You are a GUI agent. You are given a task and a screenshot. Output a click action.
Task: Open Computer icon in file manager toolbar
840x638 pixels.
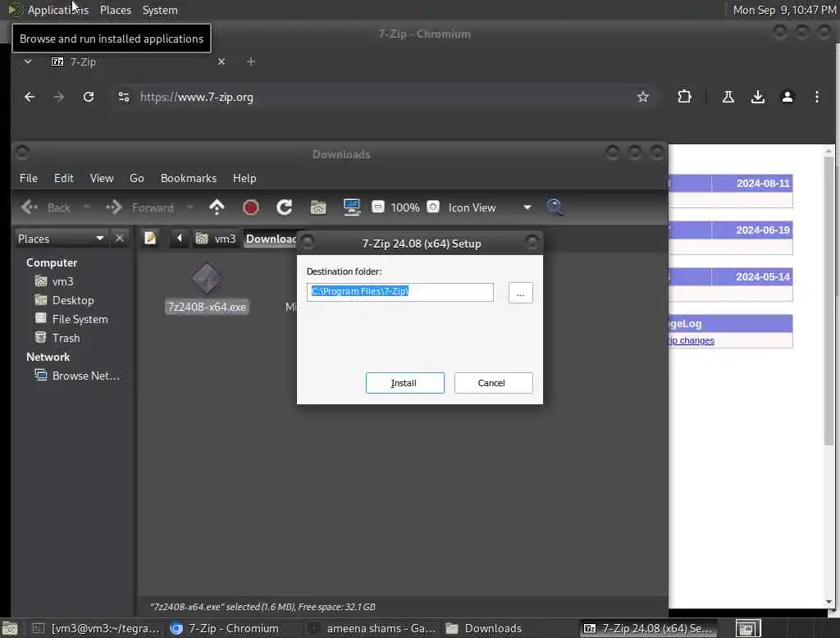352,207
